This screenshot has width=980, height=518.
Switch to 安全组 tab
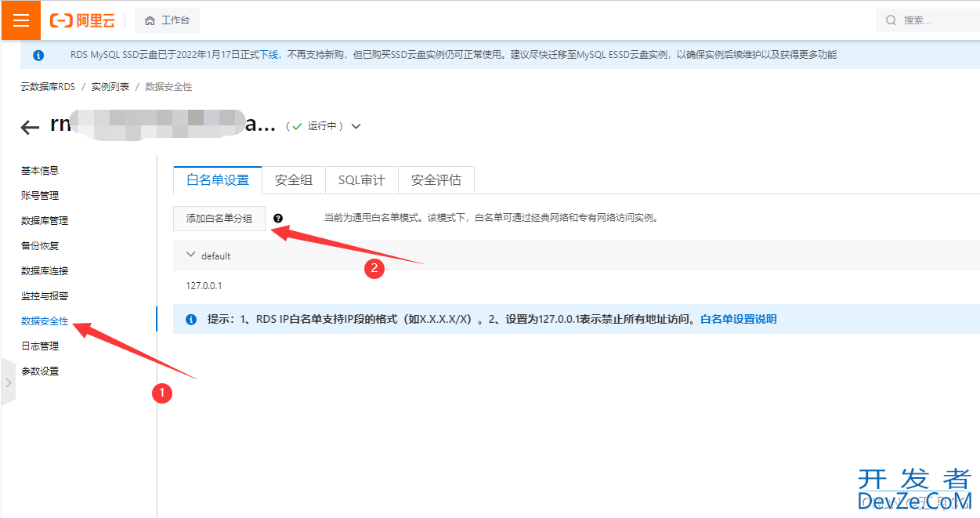[294, 180]
